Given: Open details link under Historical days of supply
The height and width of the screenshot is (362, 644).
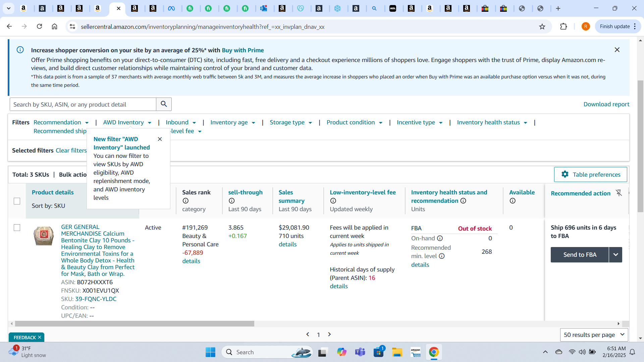Looking at the screenshot, I should coord(339,286).
